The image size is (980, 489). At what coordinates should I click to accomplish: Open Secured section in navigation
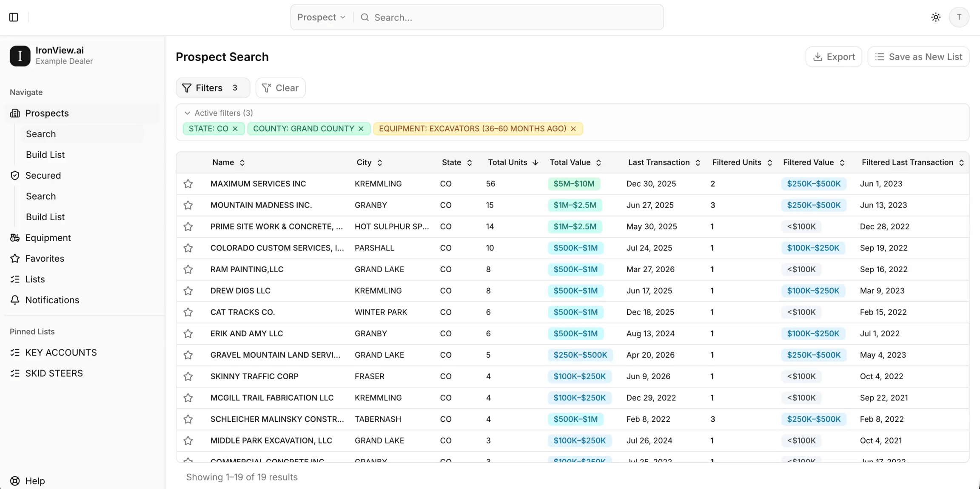coord(82,176)
